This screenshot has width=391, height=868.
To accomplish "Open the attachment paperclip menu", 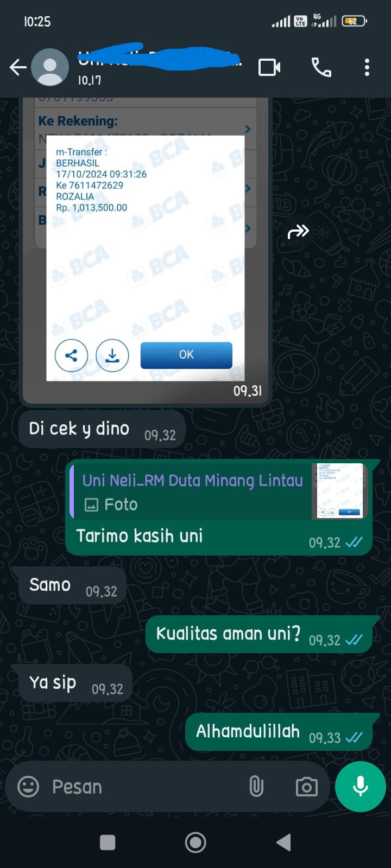I will pyautogui.click(x=256, y=787).
